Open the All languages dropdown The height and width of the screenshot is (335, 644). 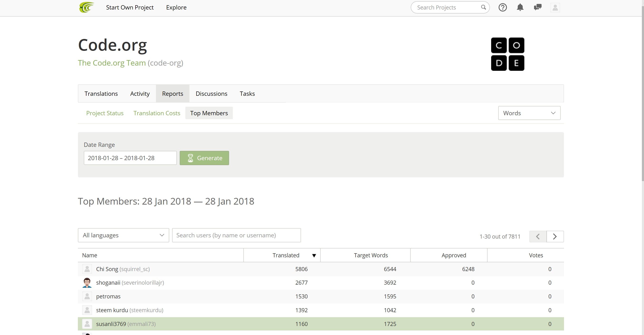tap(123, 235)
